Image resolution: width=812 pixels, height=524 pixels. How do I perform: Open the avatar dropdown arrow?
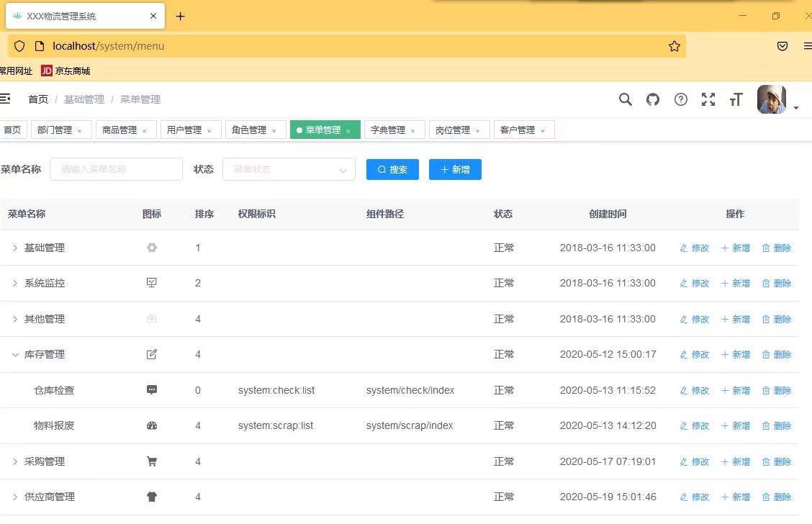(x=796, y=108)
